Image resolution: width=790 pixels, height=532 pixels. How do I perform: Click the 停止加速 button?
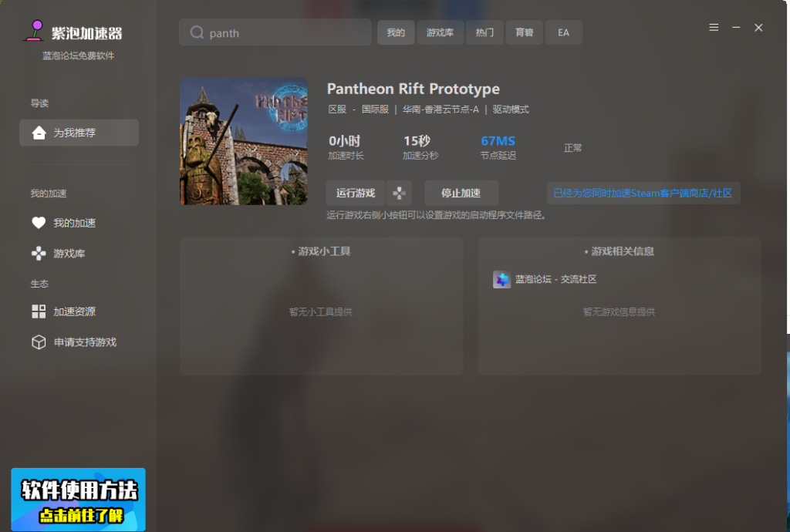coord(461,193)
